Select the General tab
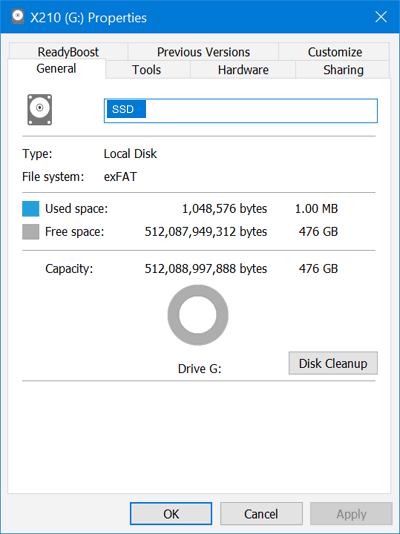400x534 pixels. (x=56, y=68)
